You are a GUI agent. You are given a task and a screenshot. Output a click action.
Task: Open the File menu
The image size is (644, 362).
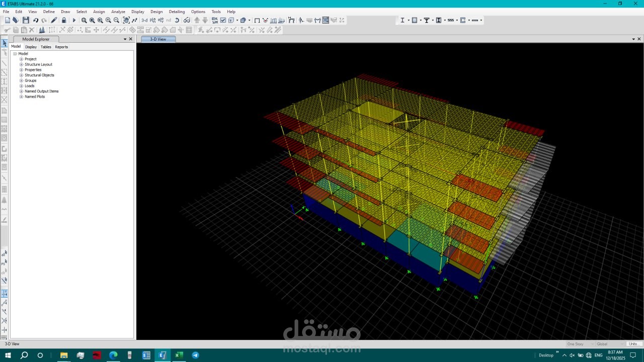coord(6,12)
